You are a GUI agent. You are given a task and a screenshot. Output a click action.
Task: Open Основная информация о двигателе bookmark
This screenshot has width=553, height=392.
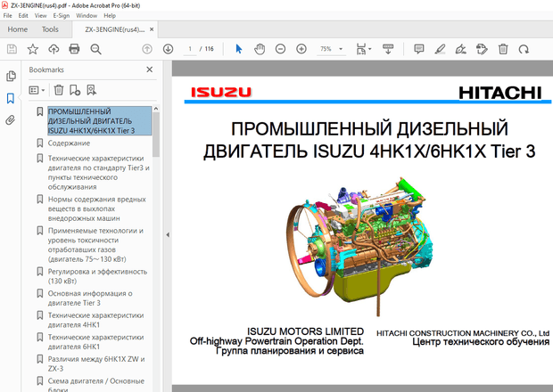[x=90, y=298]
